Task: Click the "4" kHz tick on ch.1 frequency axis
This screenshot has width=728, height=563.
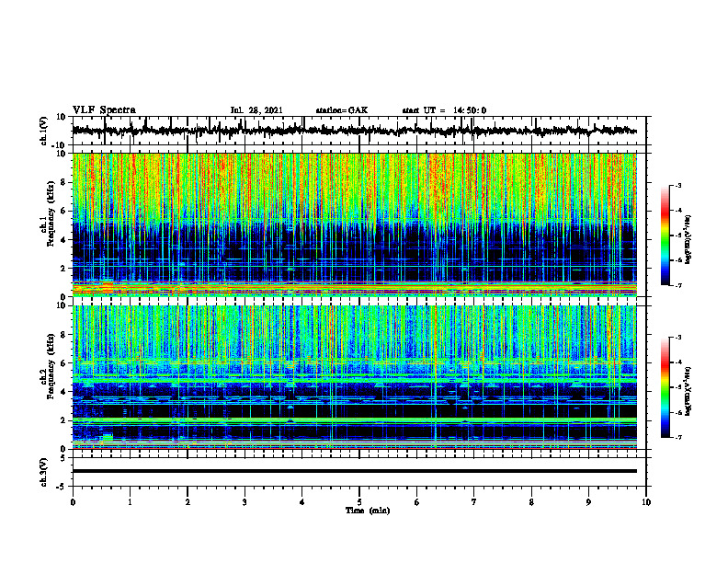Action: (x=64, y=240)
